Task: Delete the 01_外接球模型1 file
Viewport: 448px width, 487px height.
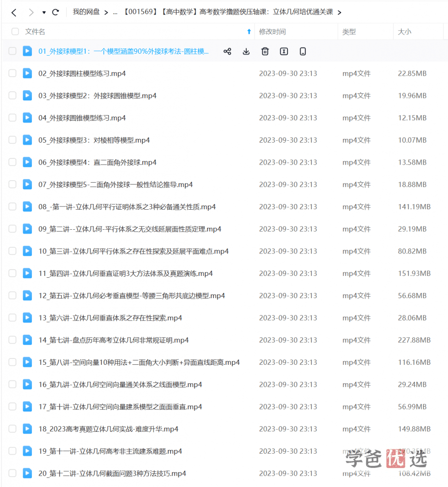Action: coord(265,51)
